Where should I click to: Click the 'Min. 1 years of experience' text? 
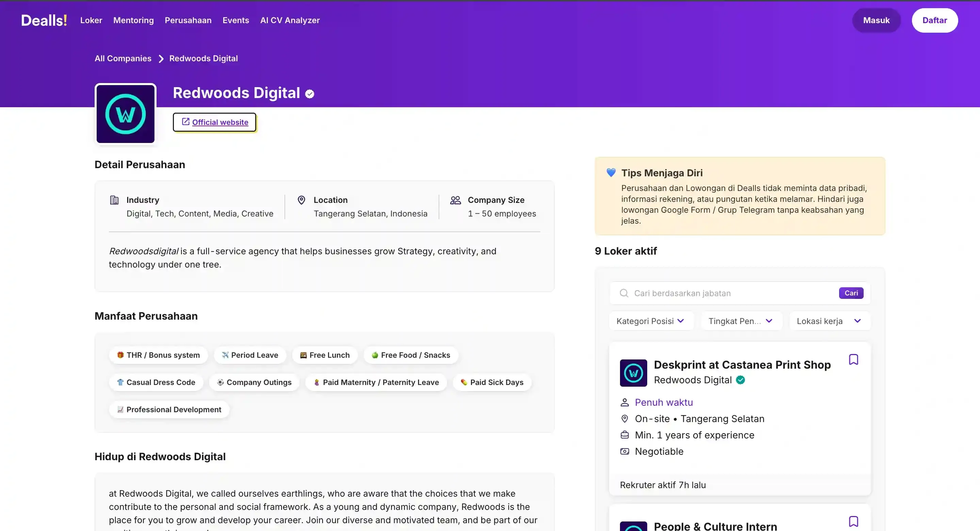click(x=694, y=435)
